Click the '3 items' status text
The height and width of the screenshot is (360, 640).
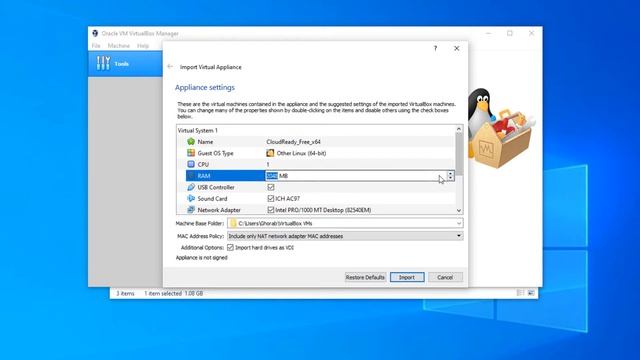(x=125, y=293)
